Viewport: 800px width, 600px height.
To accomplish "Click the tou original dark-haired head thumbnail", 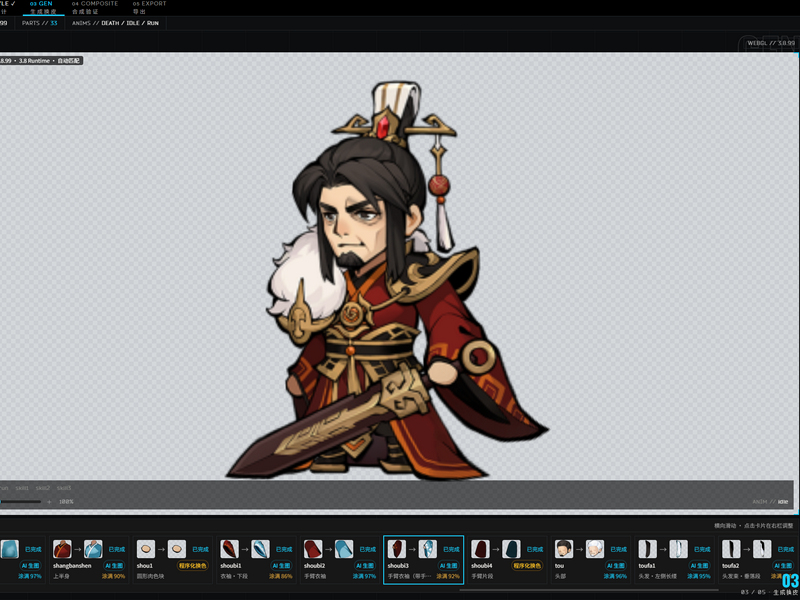I will 564,549.
